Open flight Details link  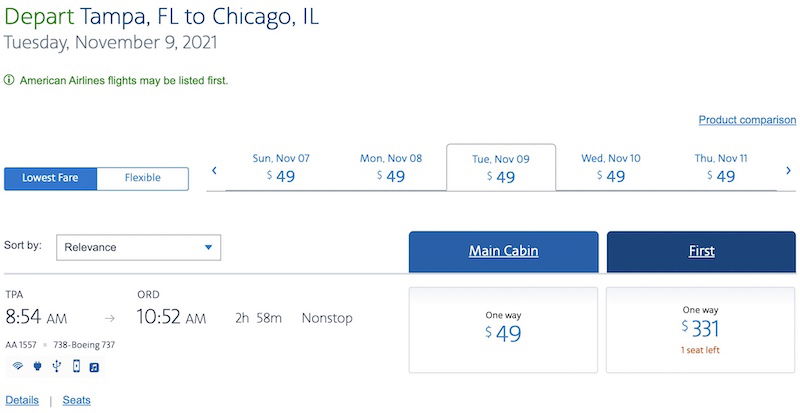point(22,400)
